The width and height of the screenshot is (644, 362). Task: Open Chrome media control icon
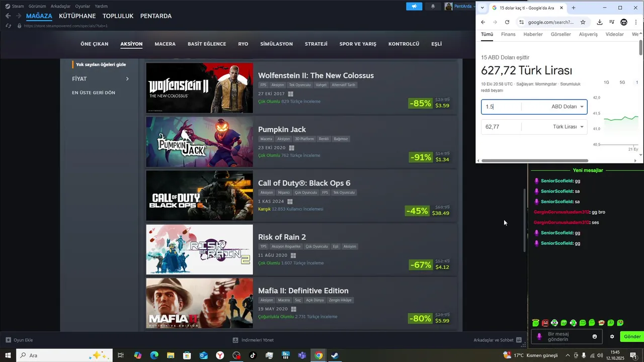click(612, 22)
